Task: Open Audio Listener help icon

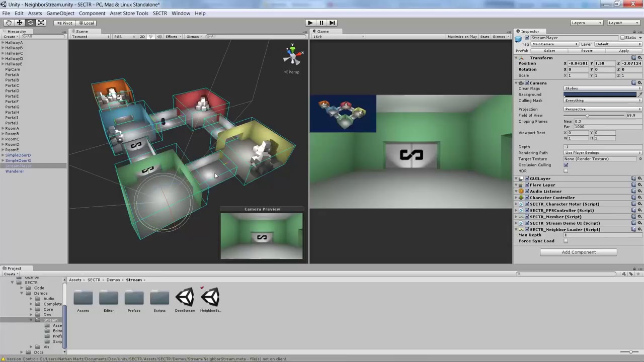Action: [x=634, y=192]
